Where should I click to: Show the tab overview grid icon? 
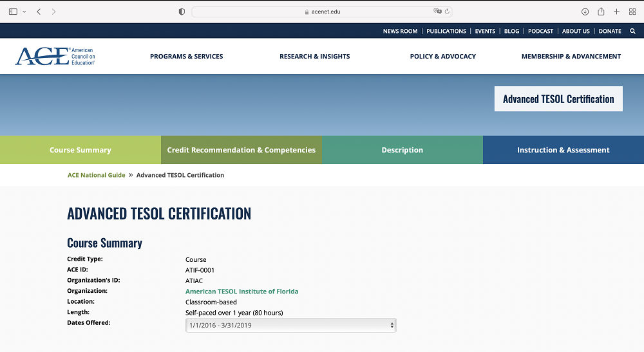click(632, 12)
